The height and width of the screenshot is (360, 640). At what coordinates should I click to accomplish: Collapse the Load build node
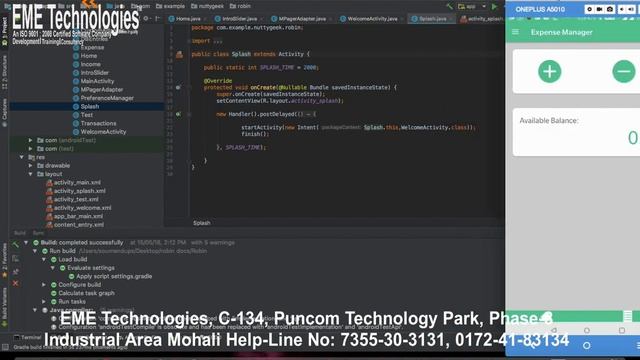pyautogui.click(x=44, y=260)
